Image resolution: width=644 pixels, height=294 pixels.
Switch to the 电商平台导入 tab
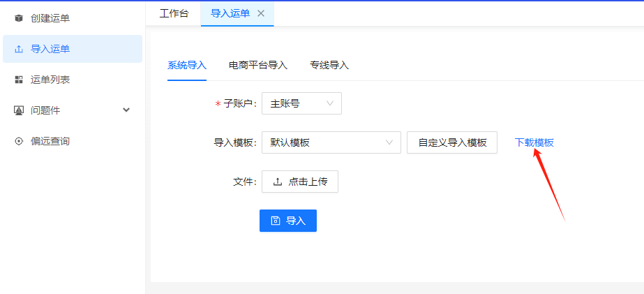(258, 66)
